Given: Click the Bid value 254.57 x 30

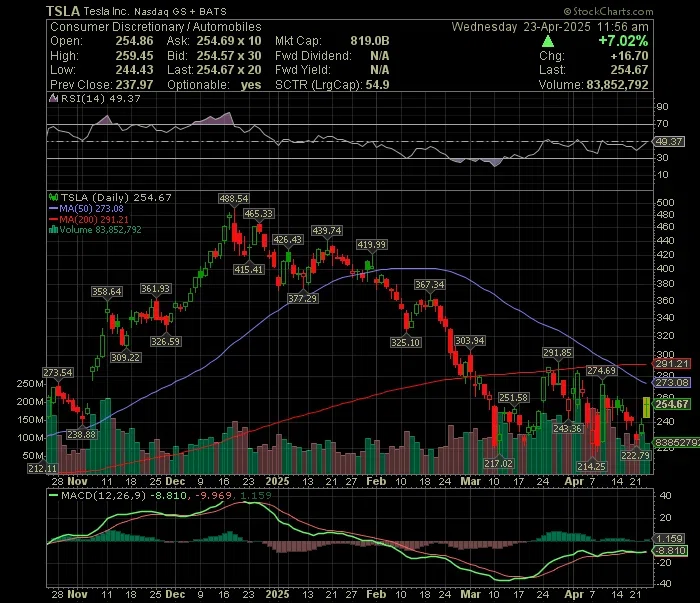Looking at the screenshot, I should coord(229,56).
